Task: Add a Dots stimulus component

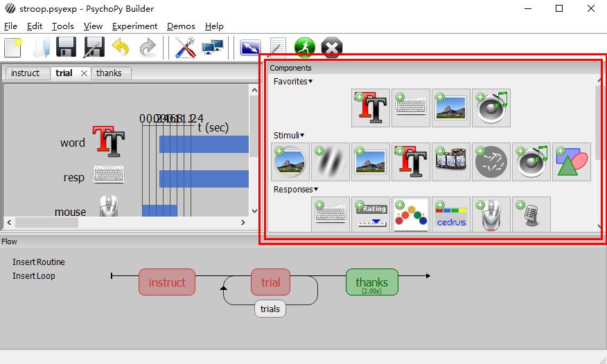Action: click(x=491, y=162)
